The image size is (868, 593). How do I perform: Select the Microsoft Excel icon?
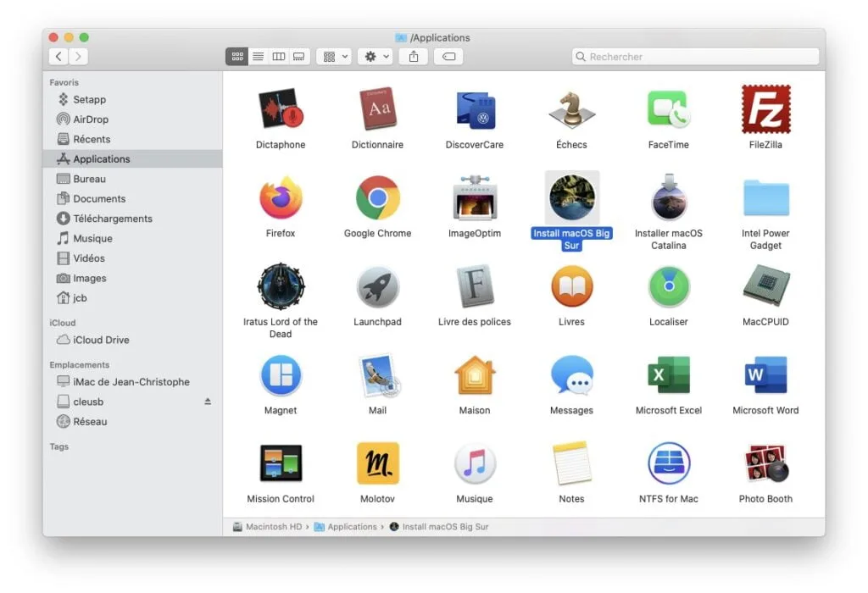point(669,375)
